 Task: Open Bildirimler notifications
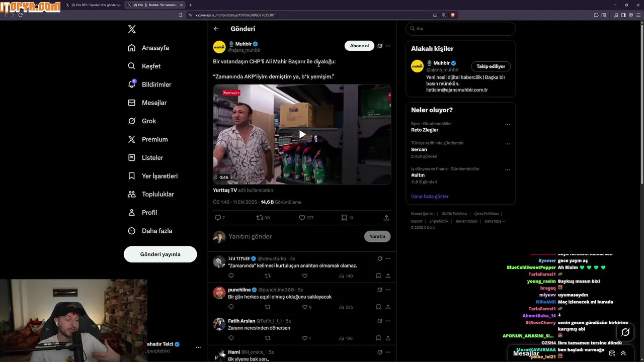click(x=149, y=84)
